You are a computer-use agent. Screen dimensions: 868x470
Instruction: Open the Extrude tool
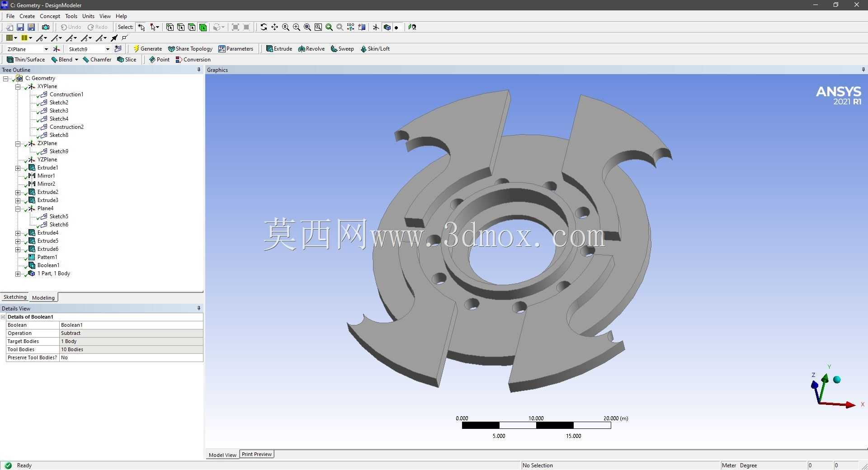(x=279, y=49)
